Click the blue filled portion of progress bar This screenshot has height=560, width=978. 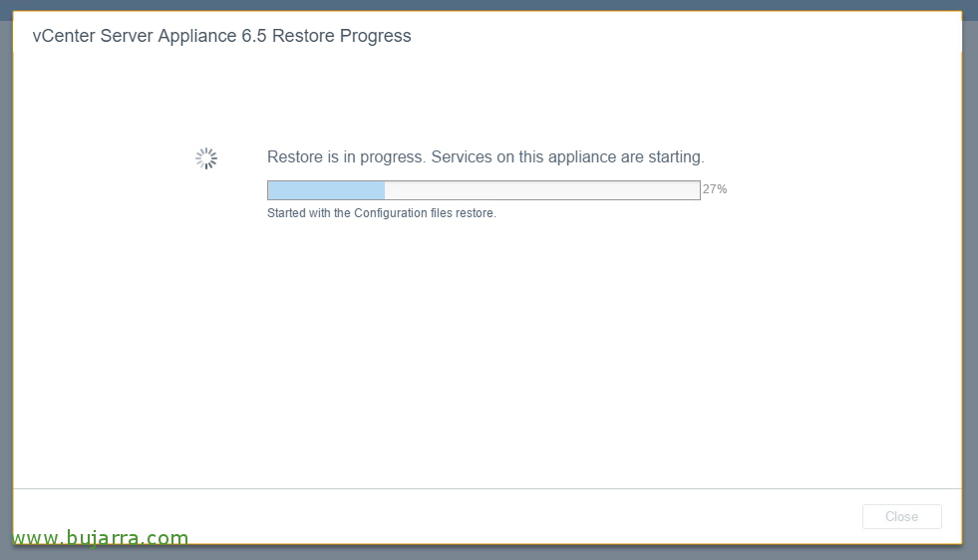coord(326,190)
